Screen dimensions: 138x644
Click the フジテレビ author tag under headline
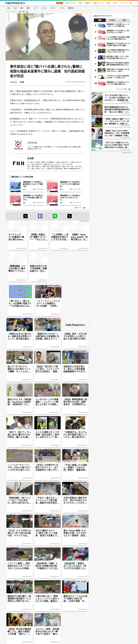tap(14, 82)
